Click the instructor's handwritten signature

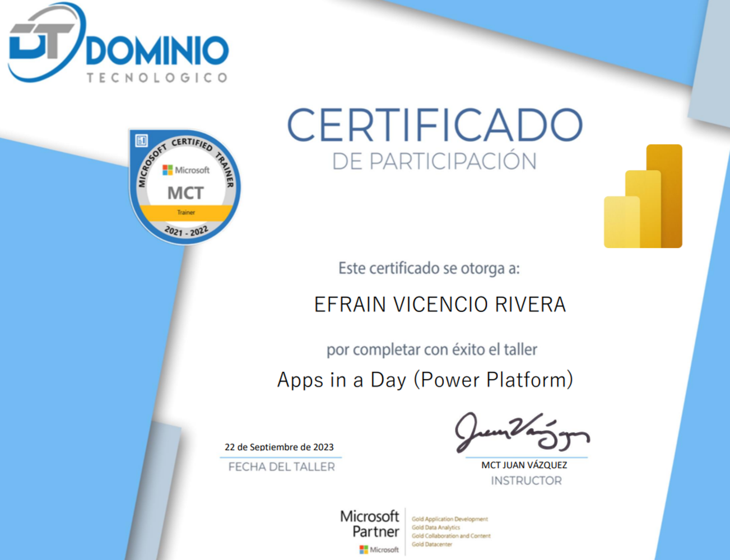pos(520,432)
